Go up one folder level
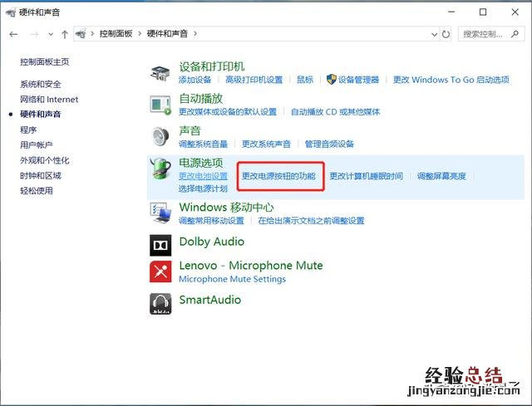532x406 pixels. 64,34
